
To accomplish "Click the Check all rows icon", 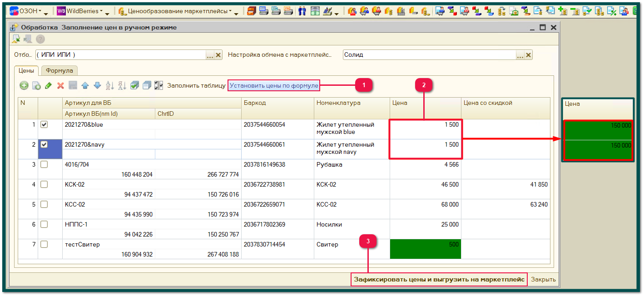I will coord(134,85).
